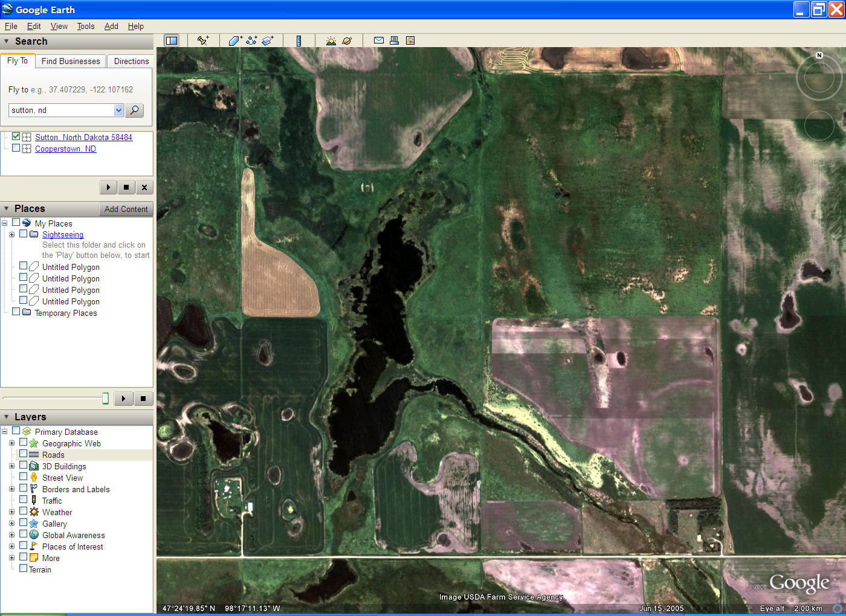Click the View in Google Maps icon
Viewport: 846px width, 616px height.
coord(410,40)
